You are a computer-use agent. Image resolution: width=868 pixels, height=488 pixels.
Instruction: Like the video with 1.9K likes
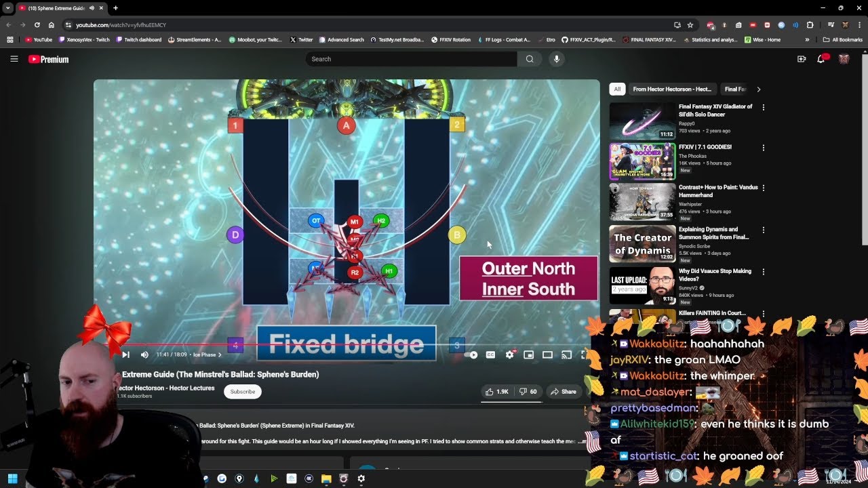point(496,391)
